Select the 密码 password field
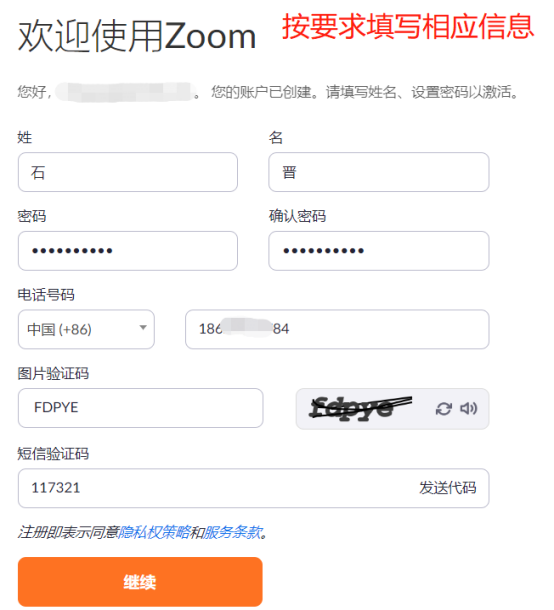The image size is (554, 610). [x=128, y=251]
